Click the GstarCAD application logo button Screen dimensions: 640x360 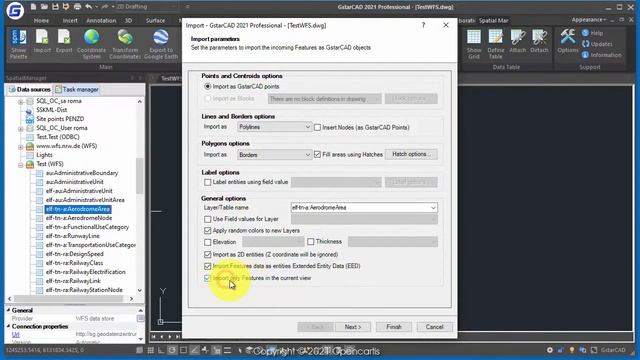point(15,11)
